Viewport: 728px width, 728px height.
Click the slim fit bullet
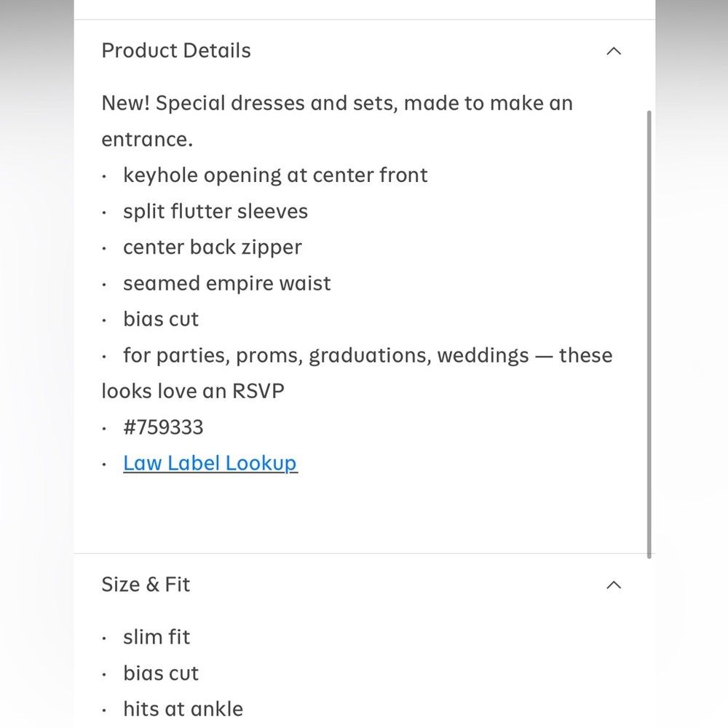157,637
